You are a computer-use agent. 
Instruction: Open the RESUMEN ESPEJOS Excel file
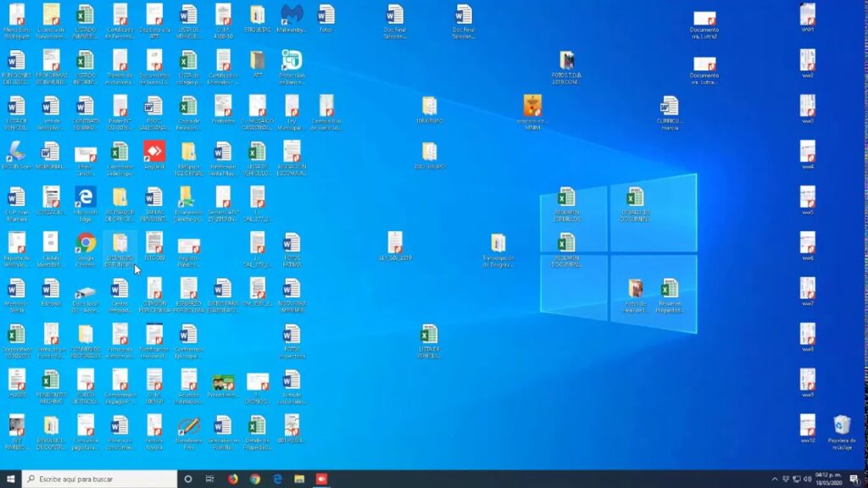(x=566, y=198)
